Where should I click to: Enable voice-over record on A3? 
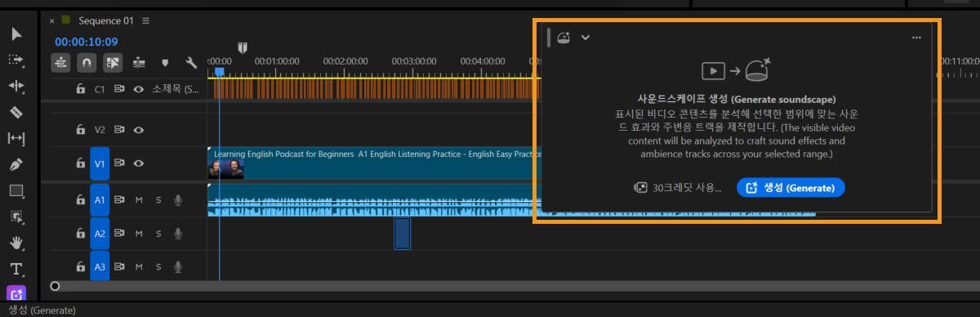coord(178,266)
